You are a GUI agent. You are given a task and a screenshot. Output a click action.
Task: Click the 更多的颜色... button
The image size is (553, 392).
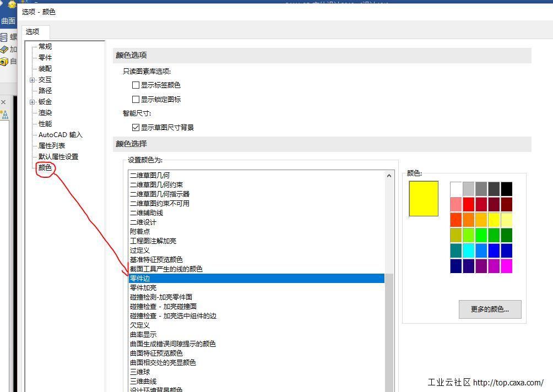pyautogui.click(x=490, y=309)
